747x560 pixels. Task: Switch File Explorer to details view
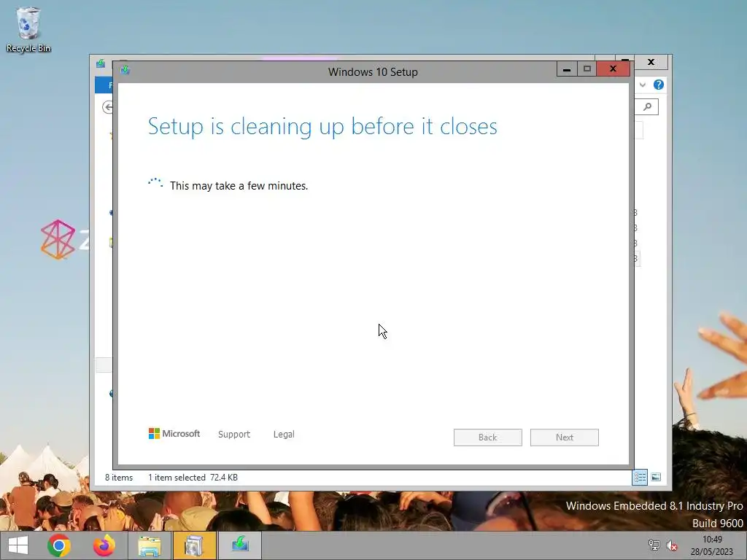[640, 477]
